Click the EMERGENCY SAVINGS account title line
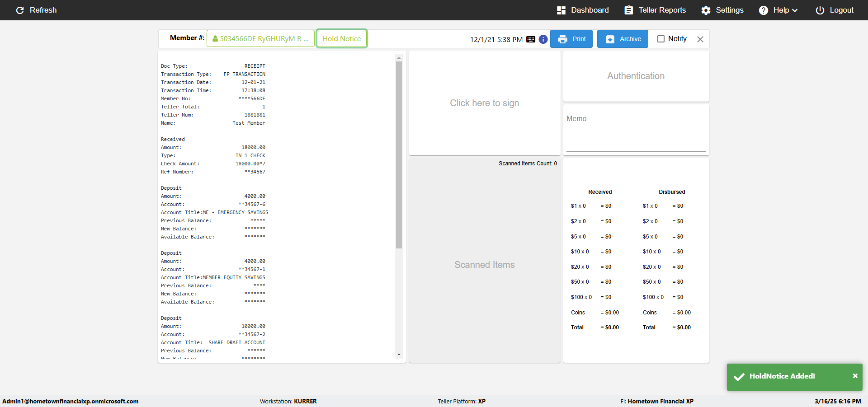 pos(214,212)
